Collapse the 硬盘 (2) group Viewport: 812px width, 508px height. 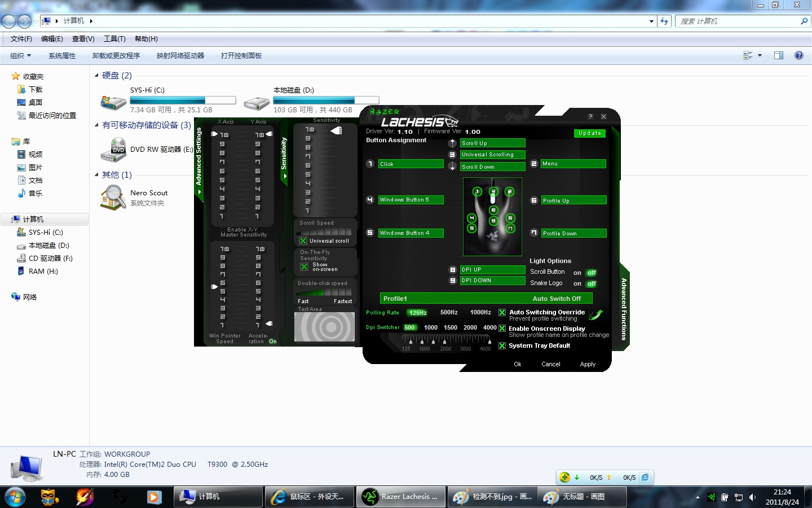(96, 75)
